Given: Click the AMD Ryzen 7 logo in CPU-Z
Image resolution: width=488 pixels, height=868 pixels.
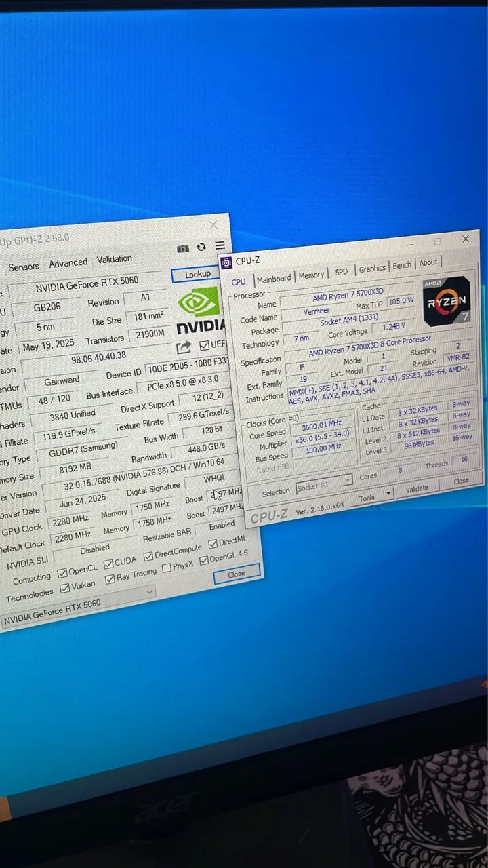Looking at the screenshot, I should (447, 300).
